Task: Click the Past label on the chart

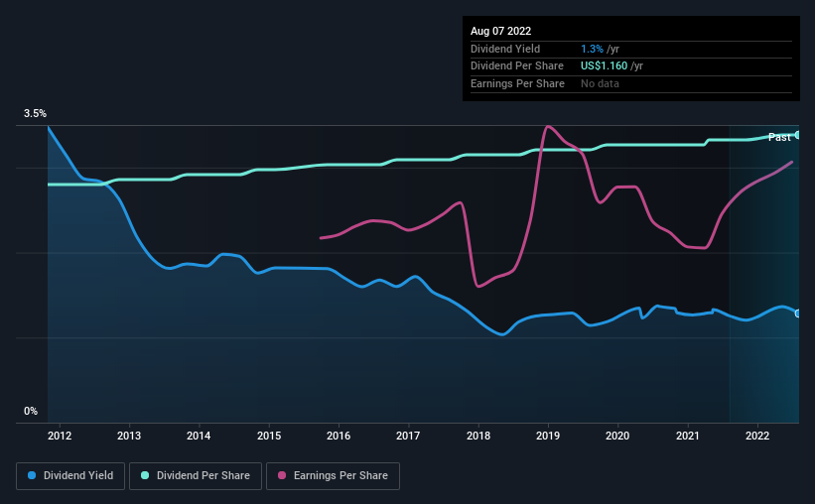Action: click(779, 137)
